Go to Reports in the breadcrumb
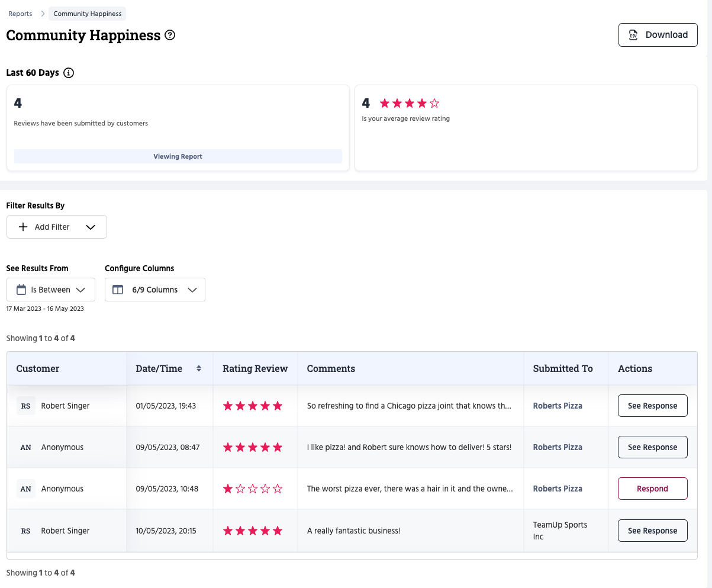Screen dimensions: 712x588 tap(20, 14)
